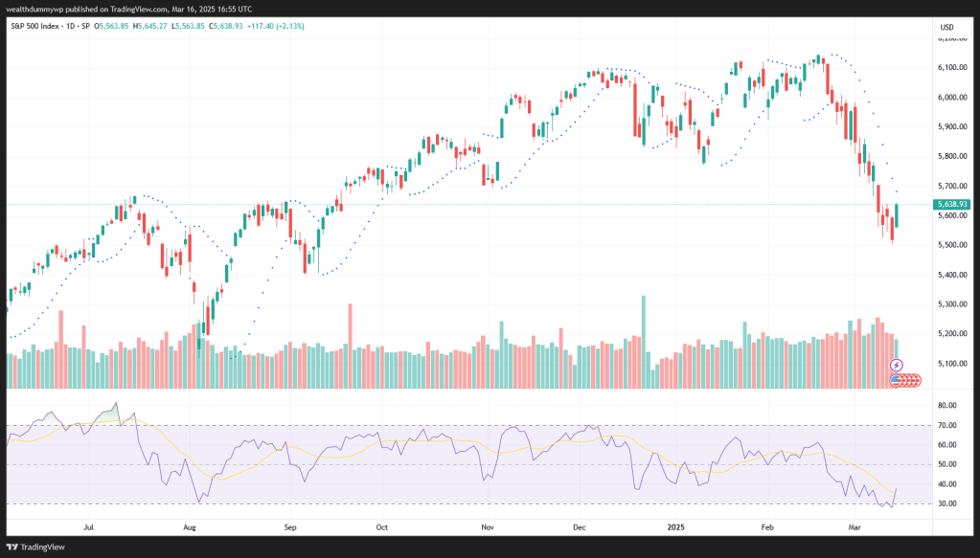Click the Dec label on the time axis

click(580, 526)
